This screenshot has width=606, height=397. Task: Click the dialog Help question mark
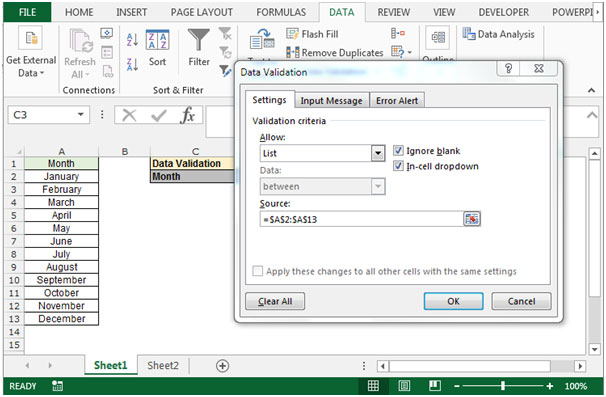(x=508, y=68)
